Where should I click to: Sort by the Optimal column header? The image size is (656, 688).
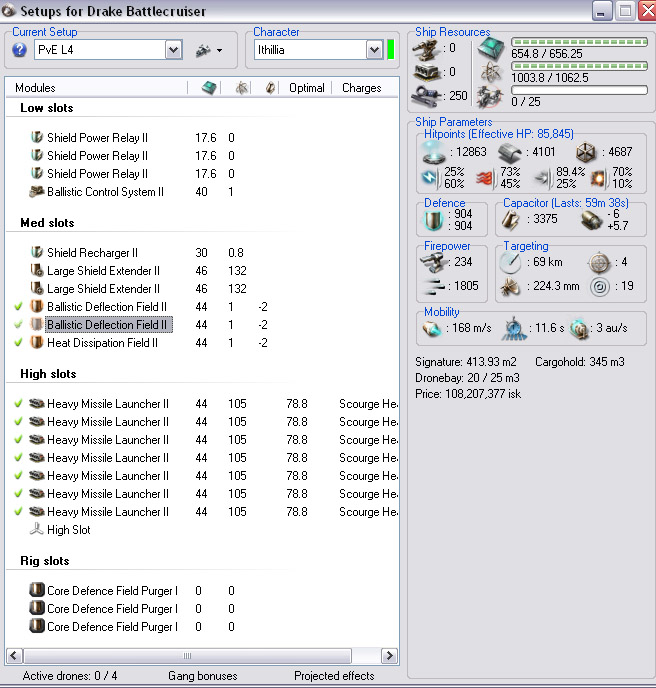point(307,88)
